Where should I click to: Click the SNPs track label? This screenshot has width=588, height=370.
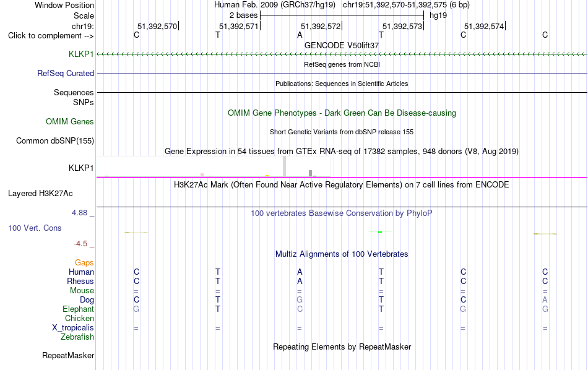(84, 102)
